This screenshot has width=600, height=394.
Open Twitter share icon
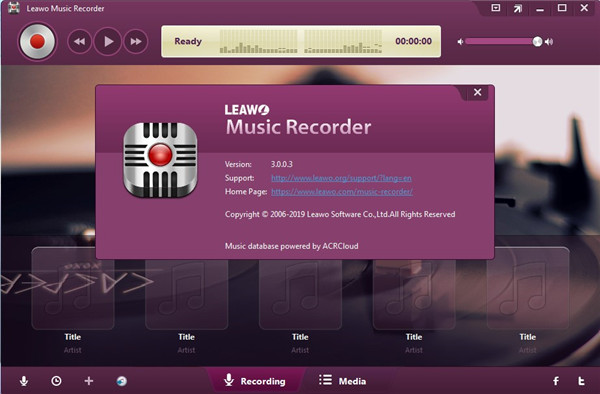click(581, 381)
